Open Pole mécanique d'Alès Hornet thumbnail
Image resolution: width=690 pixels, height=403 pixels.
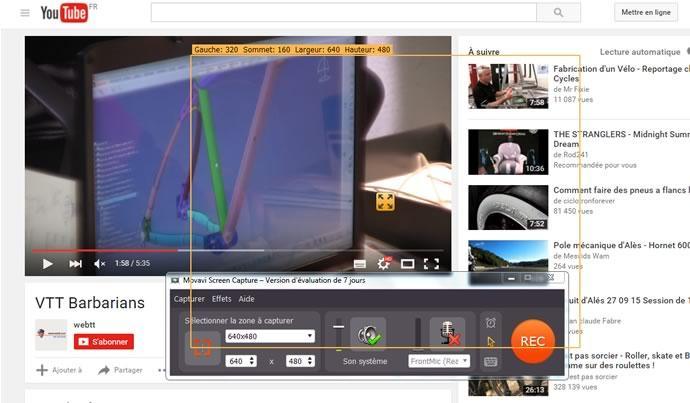508,256
